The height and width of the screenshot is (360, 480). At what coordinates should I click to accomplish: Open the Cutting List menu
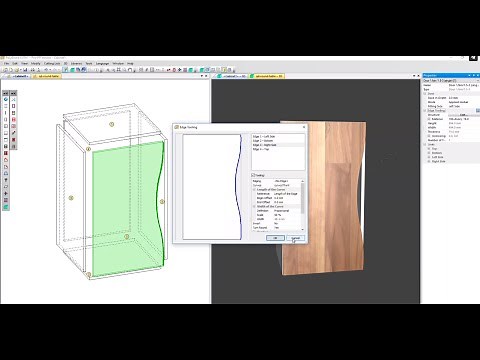click(52, 63)
